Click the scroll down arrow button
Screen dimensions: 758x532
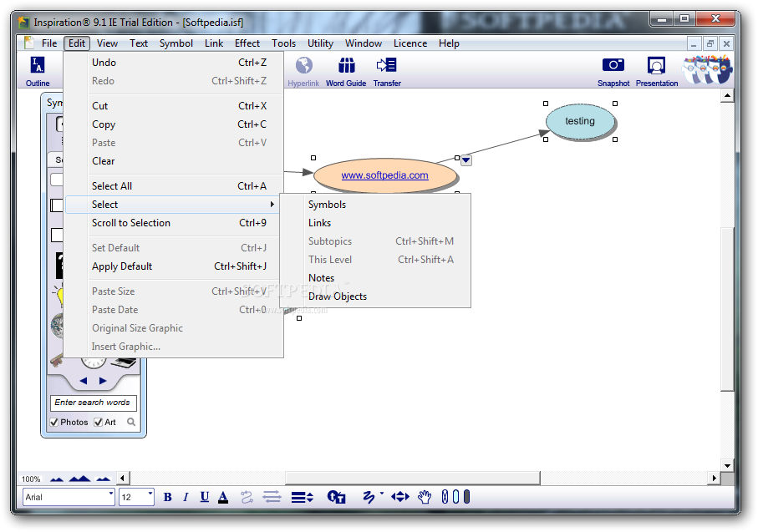click(727, 466)
